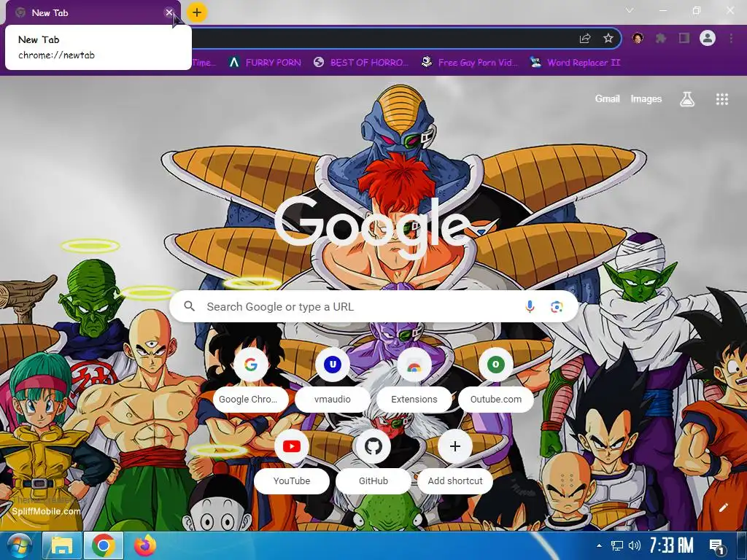This screenshot has height=560, width=747.
Task: Start voice search with the microphone
Action: click(x=530, y=307)
